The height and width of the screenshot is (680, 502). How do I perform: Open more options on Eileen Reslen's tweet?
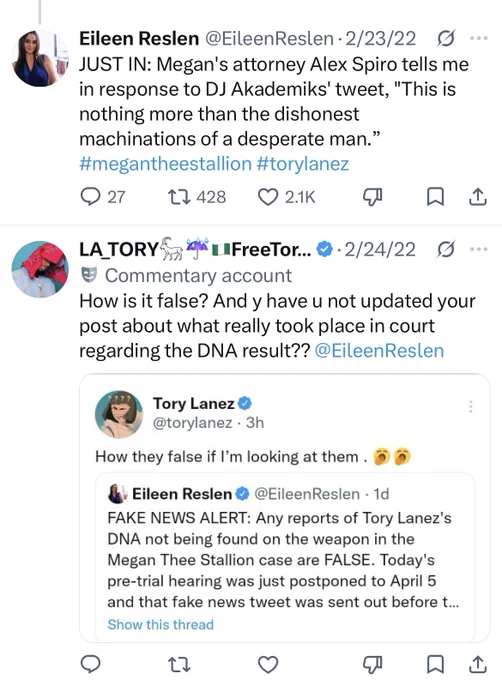(x=479, y=39)
